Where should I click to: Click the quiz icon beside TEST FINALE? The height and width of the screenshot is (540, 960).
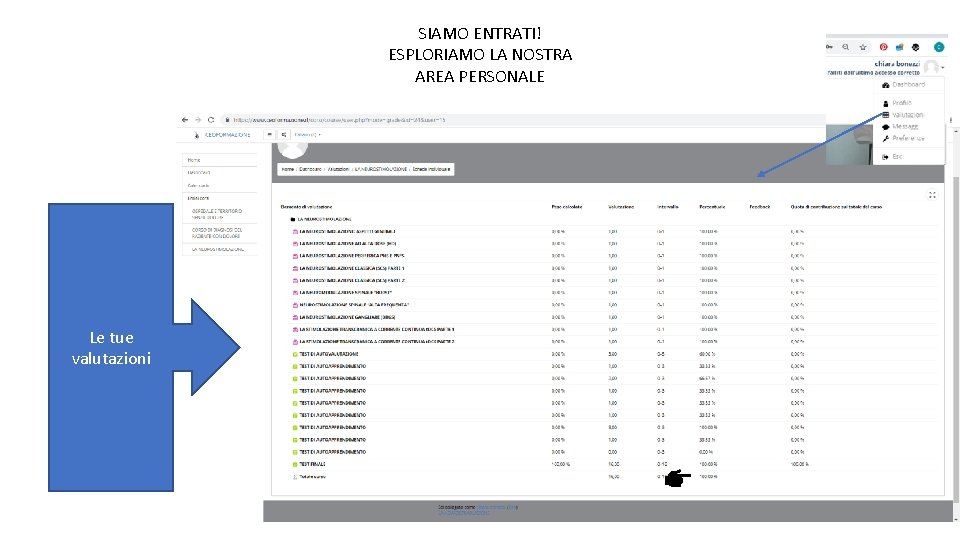click(x=295, y=465)
